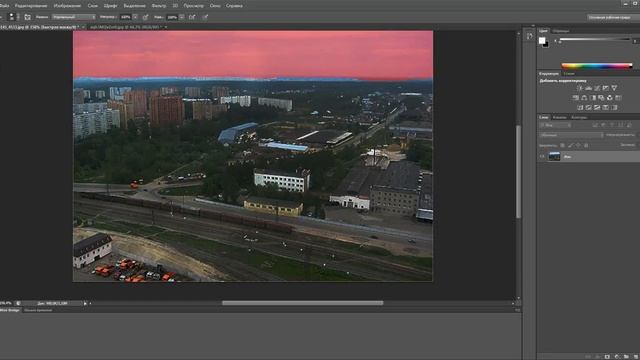Viewport: 640px width, 360px height.
Task: Toggle pressure for opacity icon
Action: click(145, 17)
